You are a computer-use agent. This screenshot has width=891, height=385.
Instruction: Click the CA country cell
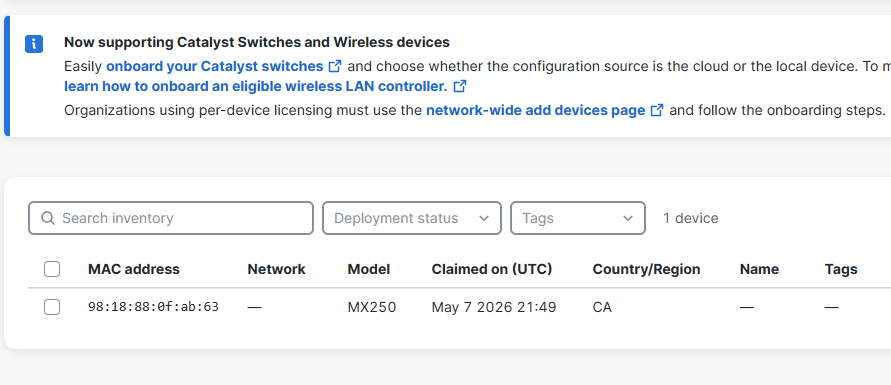pyautogui.click(x=602, y=307)
